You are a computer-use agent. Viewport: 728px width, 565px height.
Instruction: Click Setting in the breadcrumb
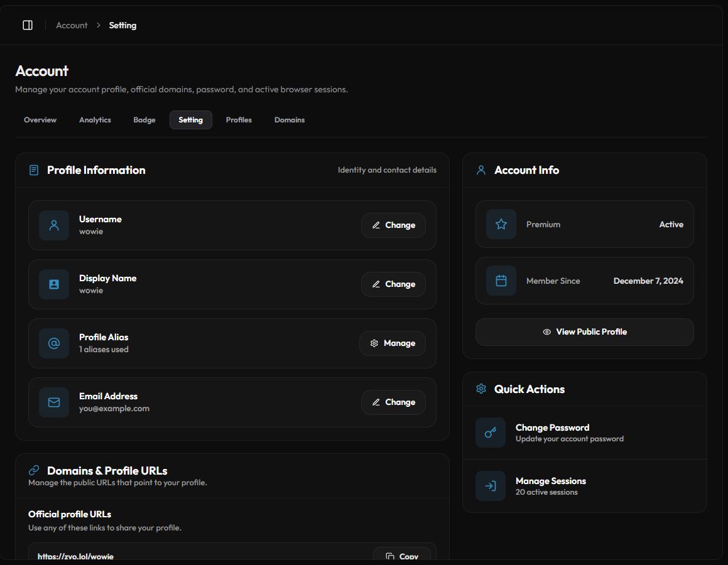tap(122, 25)
